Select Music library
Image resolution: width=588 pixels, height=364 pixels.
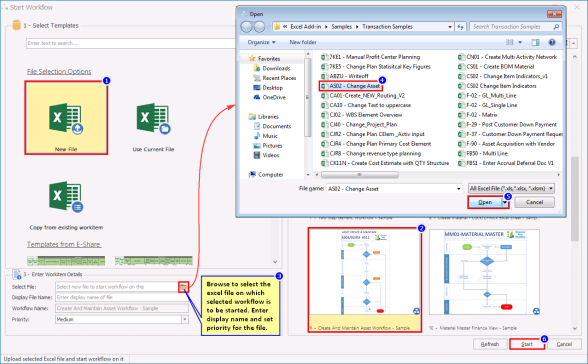(266, 136)
